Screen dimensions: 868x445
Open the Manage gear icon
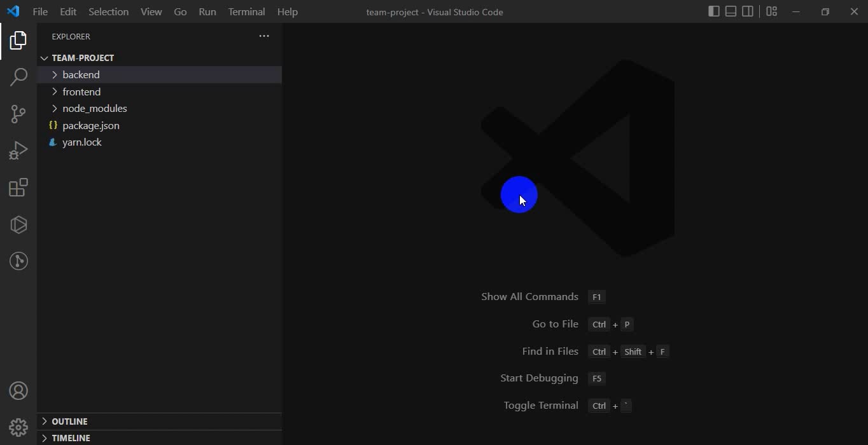point(18,427)
